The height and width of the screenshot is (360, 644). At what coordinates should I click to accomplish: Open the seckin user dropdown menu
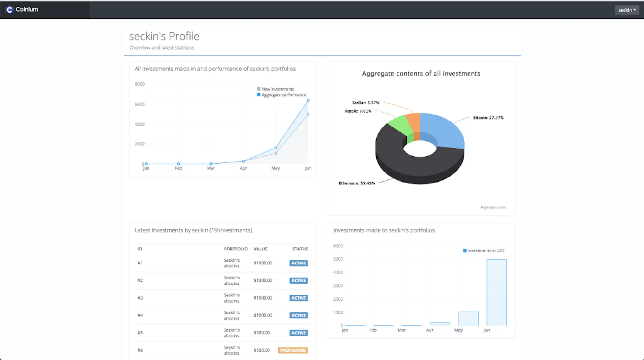click(627, 10)
